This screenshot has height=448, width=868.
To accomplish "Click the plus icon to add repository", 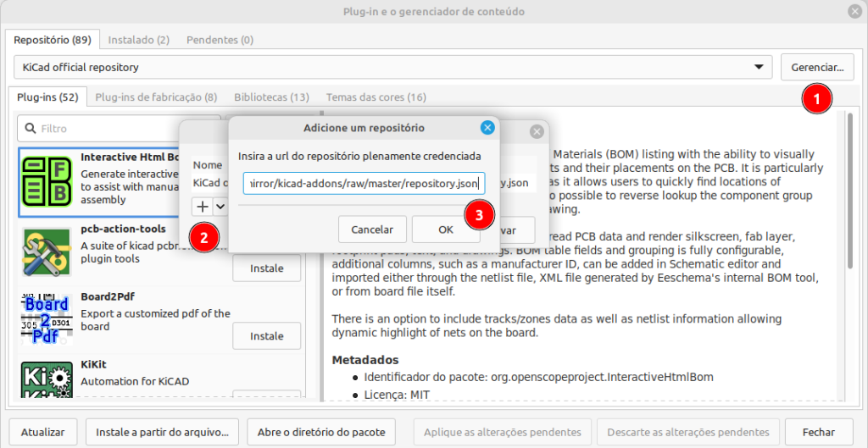I will point(203,207).
